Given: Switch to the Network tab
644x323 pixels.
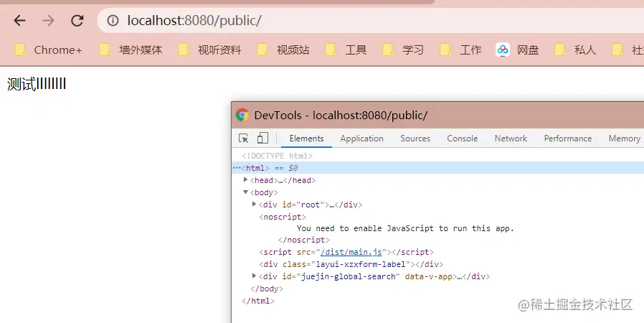Looking at the screenshot, I should tap(511, 139).
